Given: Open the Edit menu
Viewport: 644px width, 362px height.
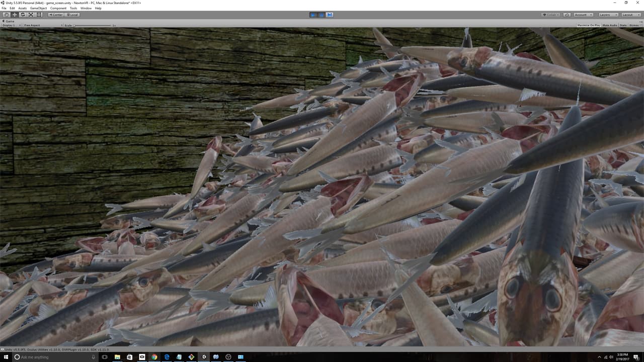Looking at the screenshot, I should click(12, 8).
